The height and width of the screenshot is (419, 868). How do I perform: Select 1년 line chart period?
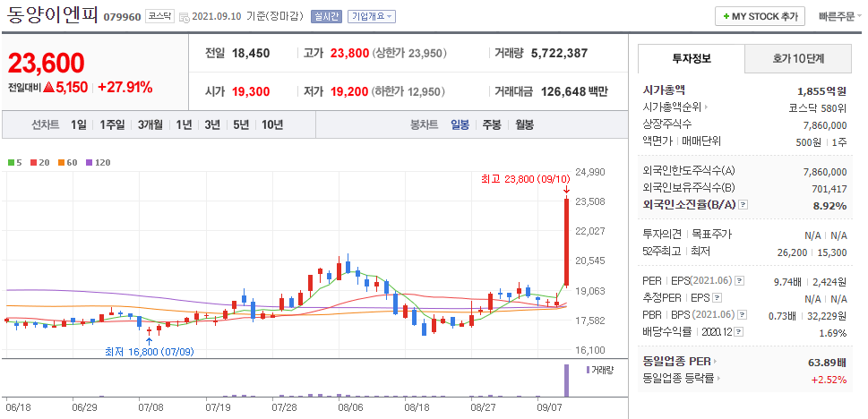(184, 124)
